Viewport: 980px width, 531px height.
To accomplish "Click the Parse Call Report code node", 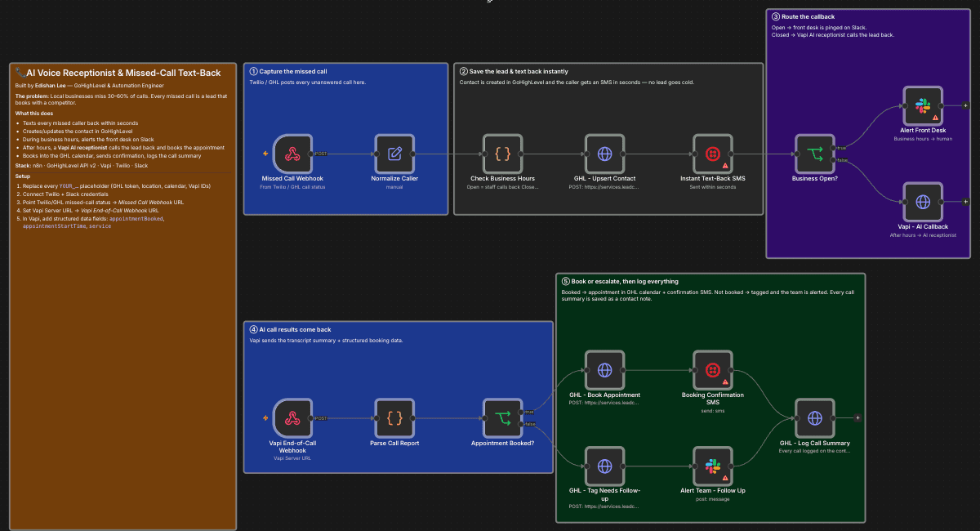I will click(394, 418).
